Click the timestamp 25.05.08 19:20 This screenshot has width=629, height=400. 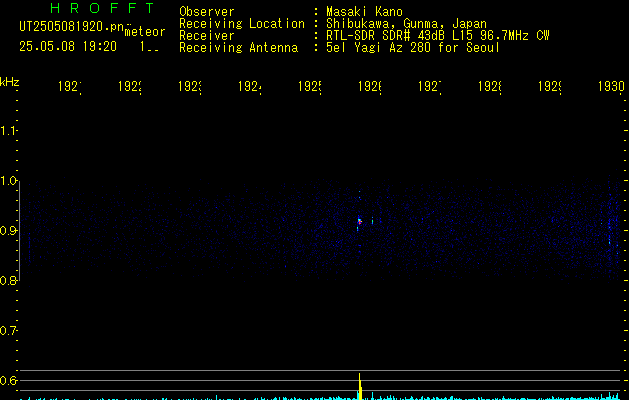(68, 47)
